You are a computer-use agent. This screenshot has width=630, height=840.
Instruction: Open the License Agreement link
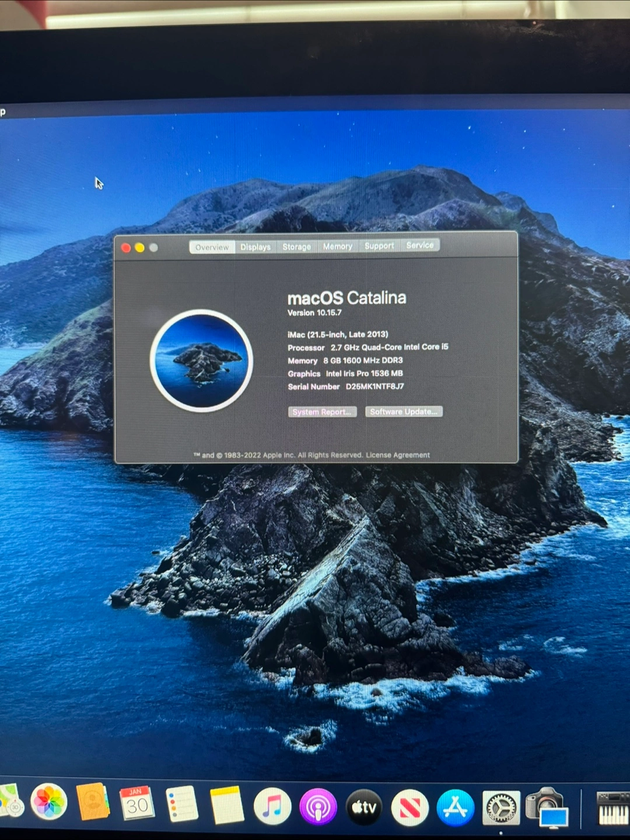pos(398,455)
